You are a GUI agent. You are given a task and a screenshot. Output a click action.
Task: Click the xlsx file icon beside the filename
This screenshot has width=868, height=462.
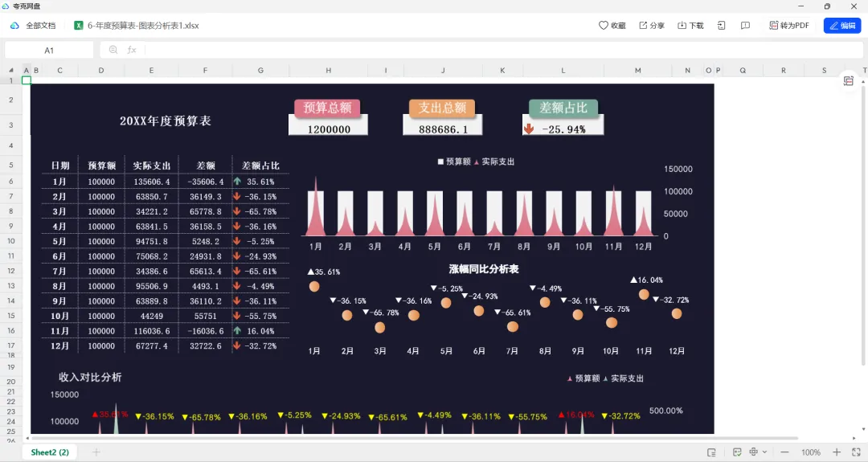click(79, 26)
